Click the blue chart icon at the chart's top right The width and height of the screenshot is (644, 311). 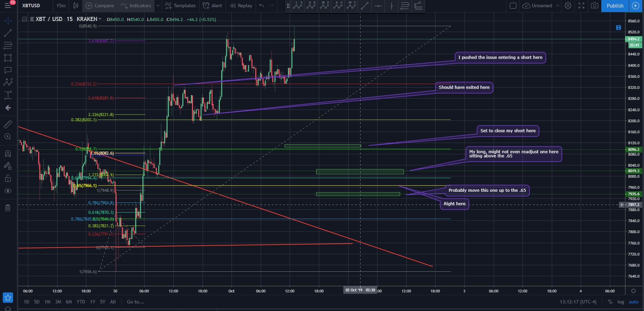[x=619, y=28]
